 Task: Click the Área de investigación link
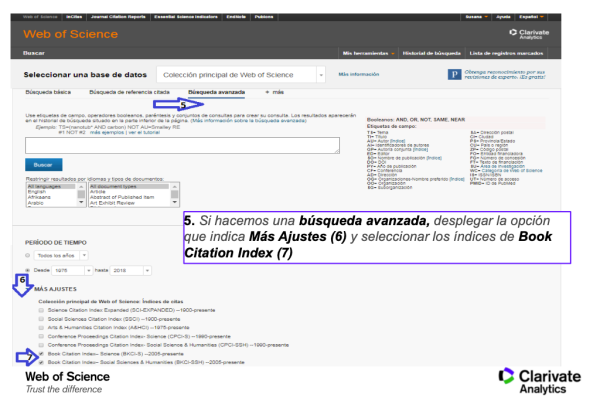pos(503,166)
